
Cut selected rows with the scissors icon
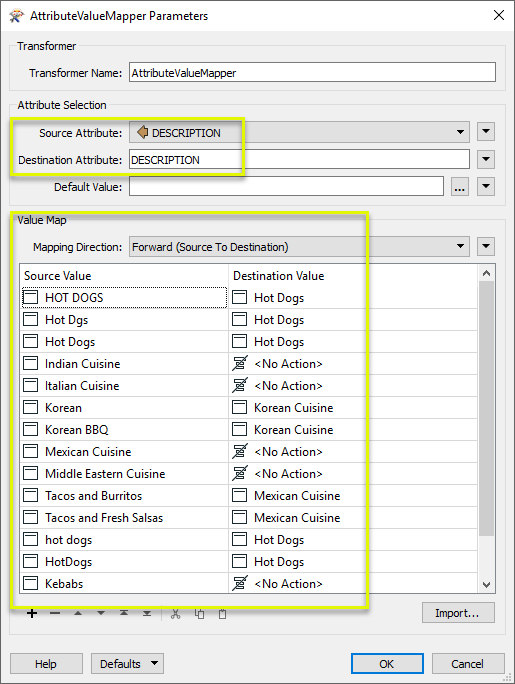(x=176, y=614)
